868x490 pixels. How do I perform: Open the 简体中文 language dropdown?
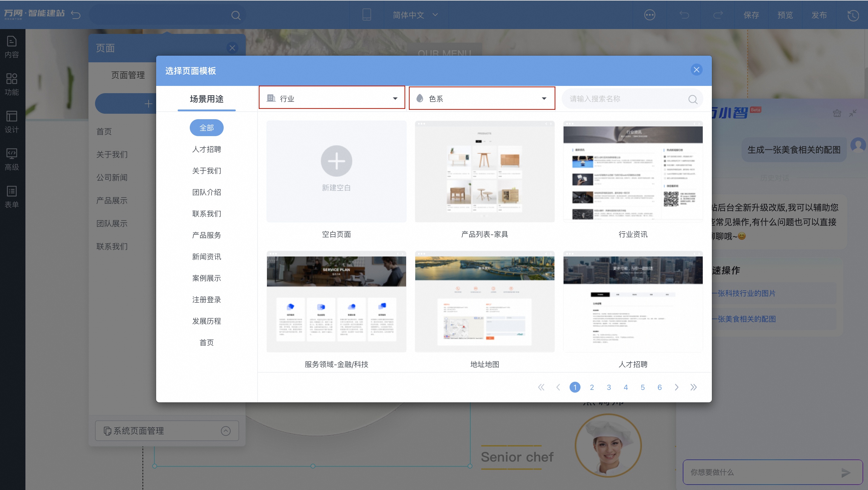[415, 15]
